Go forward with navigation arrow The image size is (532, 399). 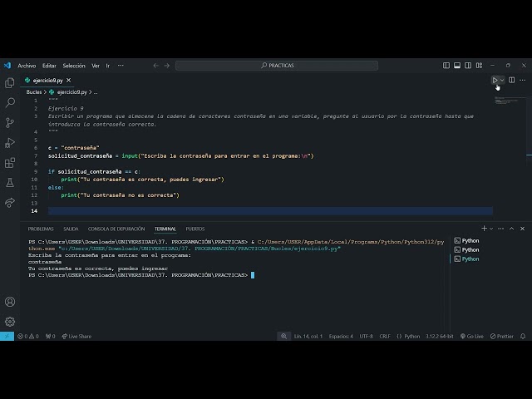pos(166,66)
